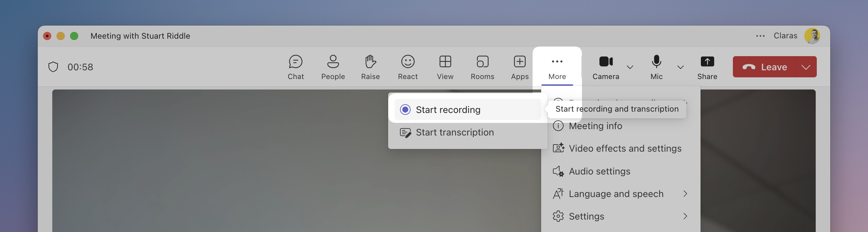Click the window title Meeting with Stuart Riddle
Screen dimensions: 868x232
coord(140,36)
